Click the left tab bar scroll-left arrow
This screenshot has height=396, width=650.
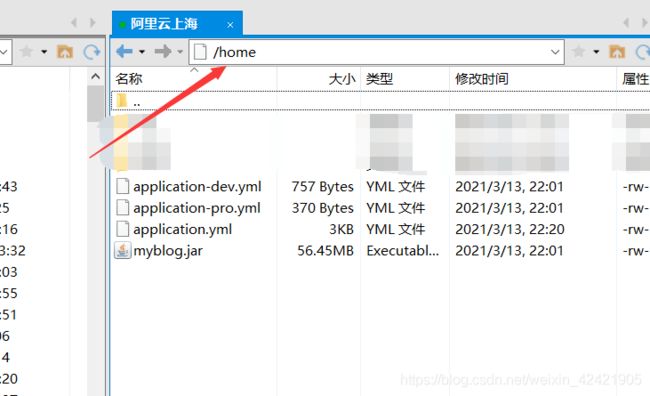pos(74,22)
